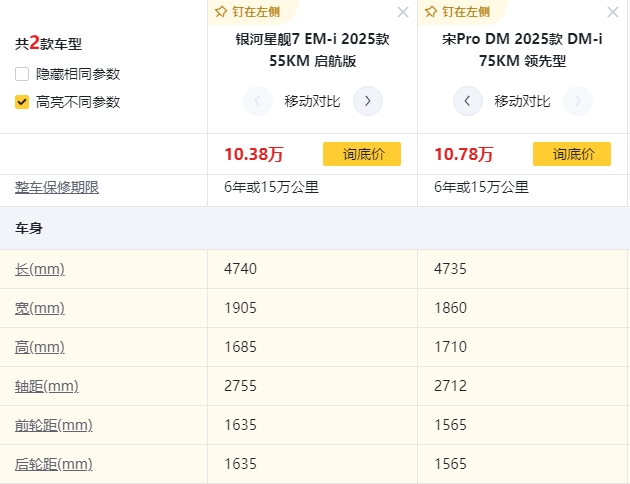Select 后轮距 value 1635 for 银河星舰7
The height and width of the screenshot is (484, 630).
pos(240,464)
